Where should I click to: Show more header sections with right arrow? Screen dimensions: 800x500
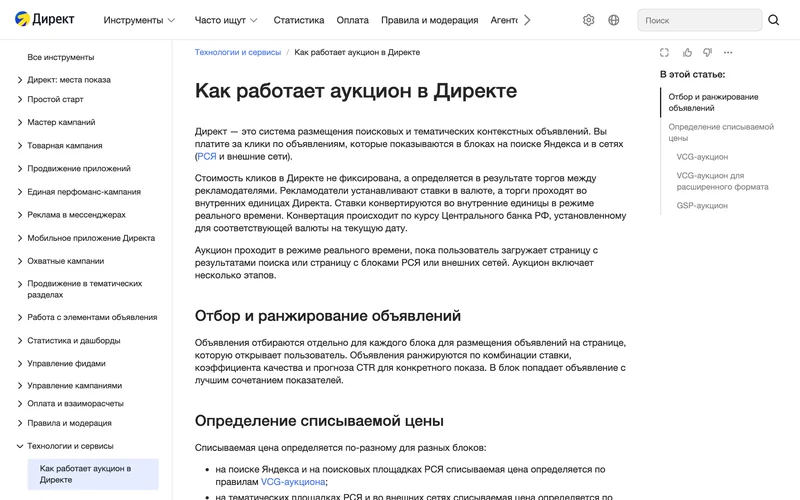point(527,20)
